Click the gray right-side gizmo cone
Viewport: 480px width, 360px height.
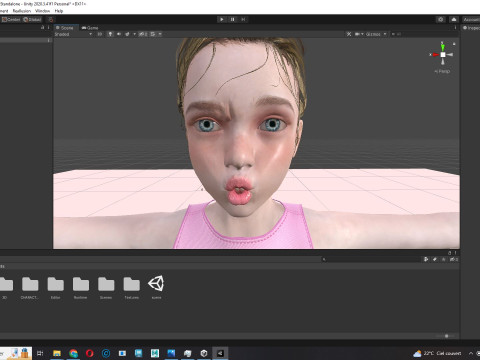[x=450, y=54]
